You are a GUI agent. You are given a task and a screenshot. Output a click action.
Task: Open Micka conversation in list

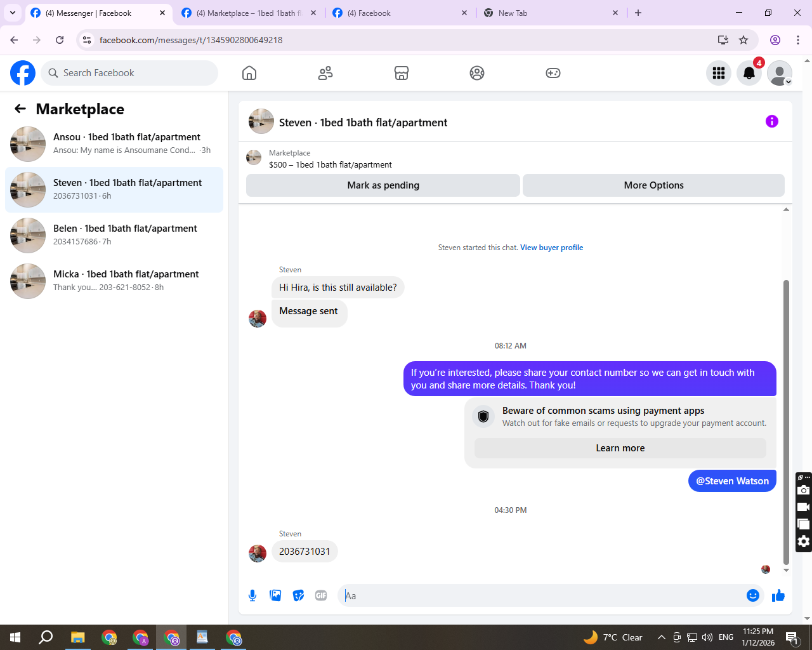point(114,281)
